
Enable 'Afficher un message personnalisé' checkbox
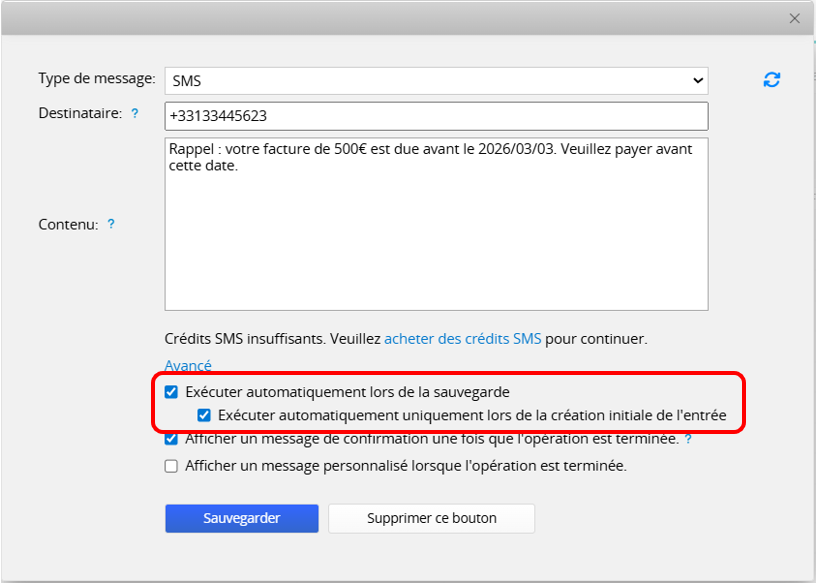pos(172,466)
